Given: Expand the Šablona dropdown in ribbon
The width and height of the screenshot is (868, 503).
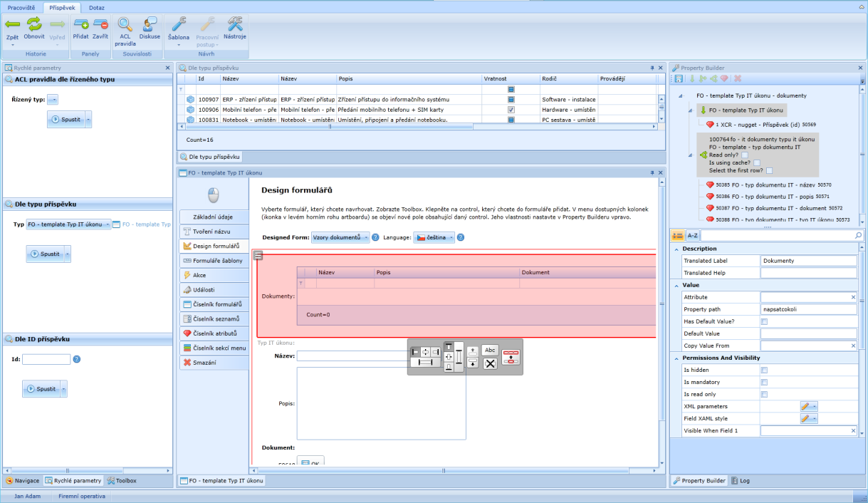Looking at the screenshot, I should (x=179, y=44).
